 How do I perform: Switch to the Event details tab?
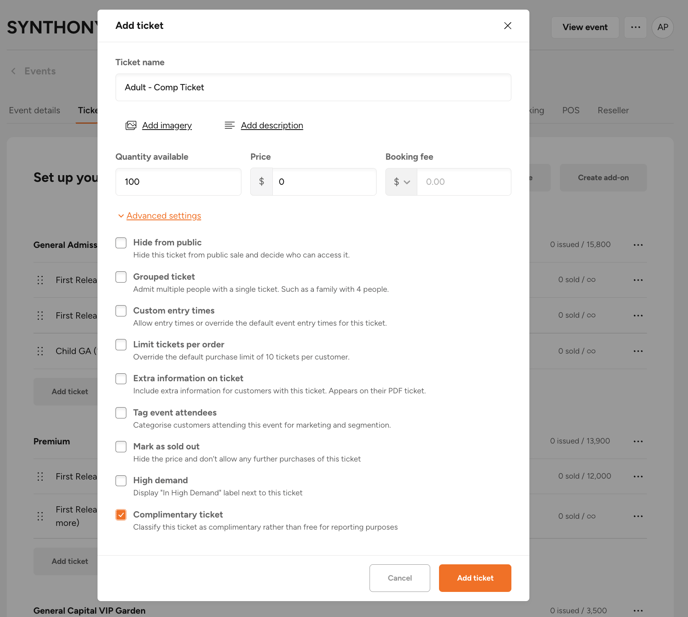(35, 111)
